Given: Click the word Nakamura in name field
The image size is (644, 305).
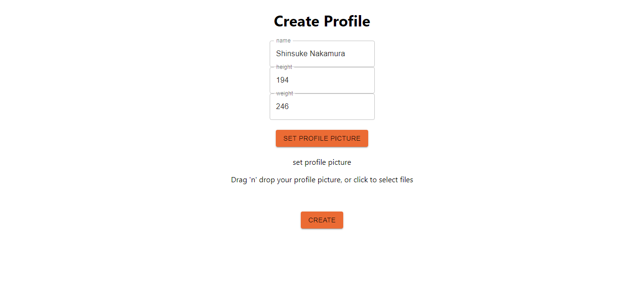Looking at the screenshot, I should tap(327, 54).
